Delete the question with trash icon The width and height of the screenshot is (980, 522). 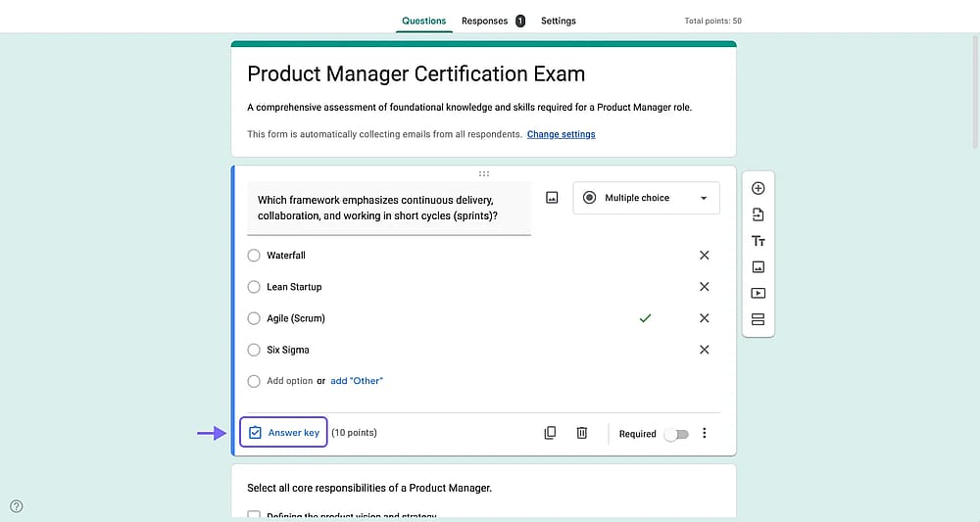582,433
